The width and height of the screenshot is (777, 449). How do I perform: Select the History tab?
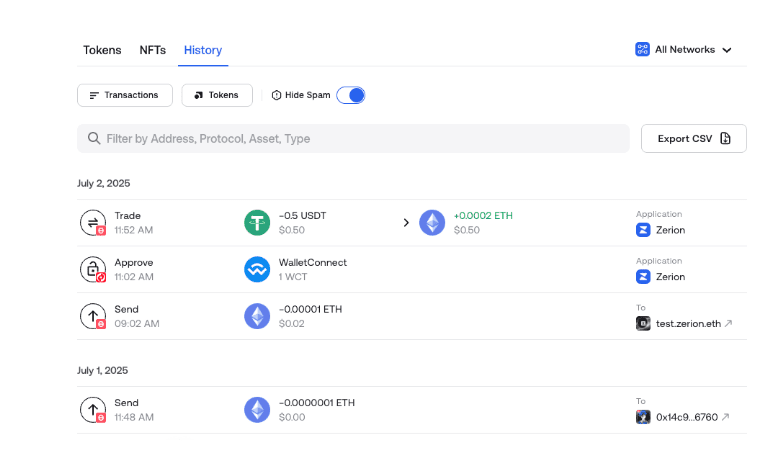(x=203, y=50)
